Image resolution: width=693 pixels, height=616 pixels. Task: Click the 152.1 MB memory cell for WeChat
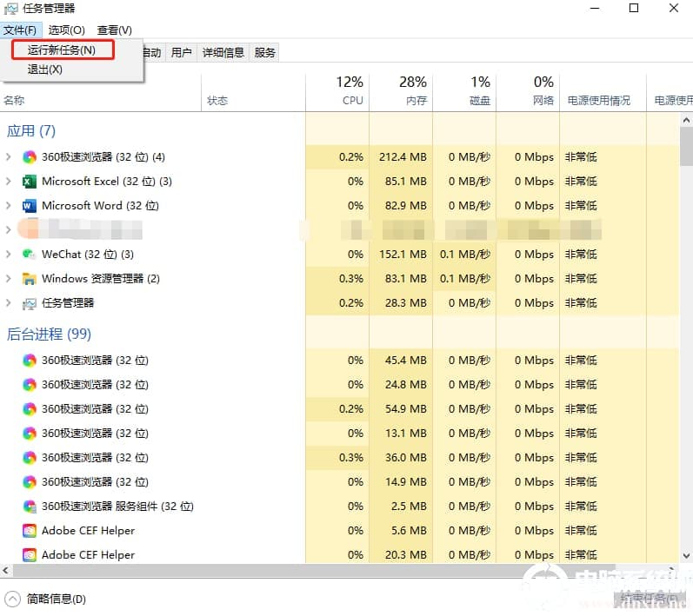[x=403, y=255]
